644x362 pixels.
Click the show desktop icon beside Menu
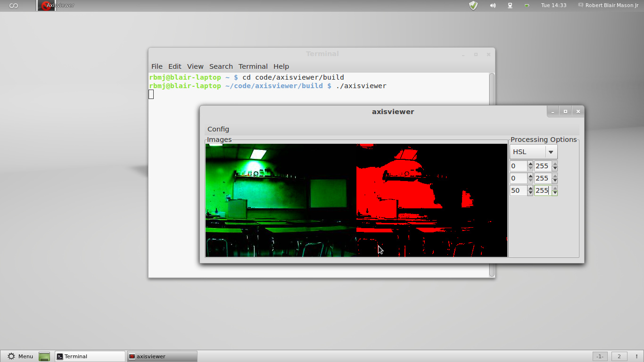[44, 356]
